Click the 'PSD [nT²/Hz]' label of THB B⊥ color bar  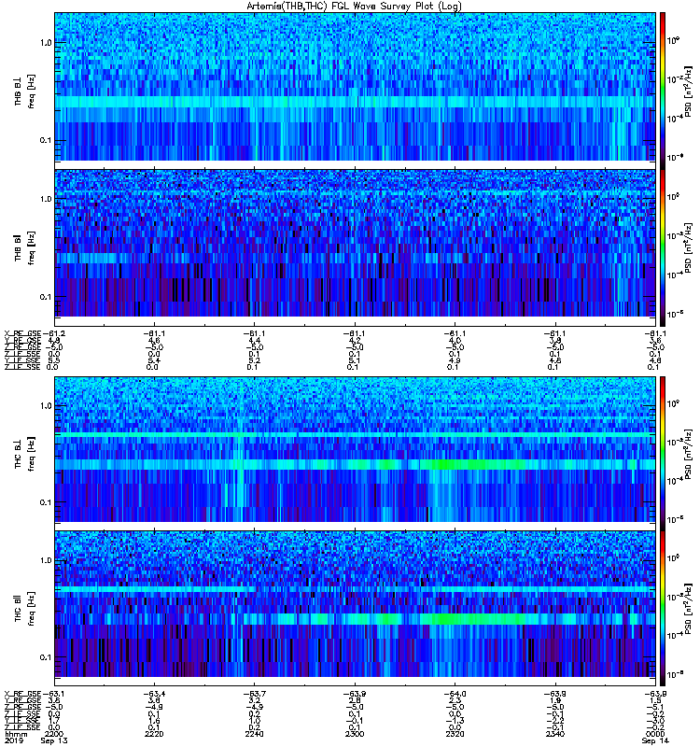[688, 91]
